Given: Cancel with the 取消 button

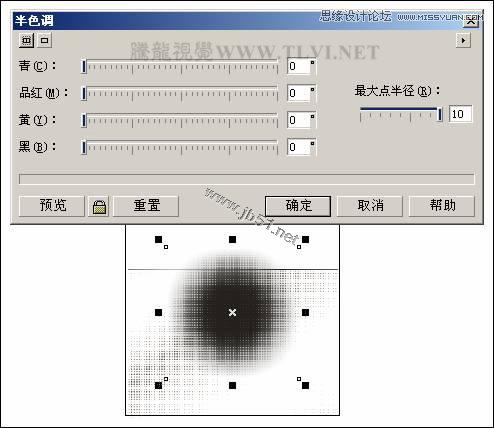Looking at the screenshot, I should pos(370,206).
